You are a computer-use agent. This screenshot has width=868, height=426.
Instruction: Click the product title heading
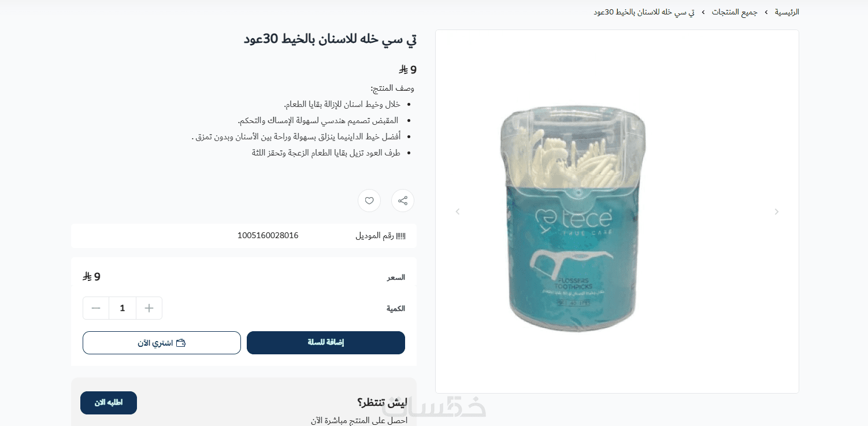tap(330, 39)
